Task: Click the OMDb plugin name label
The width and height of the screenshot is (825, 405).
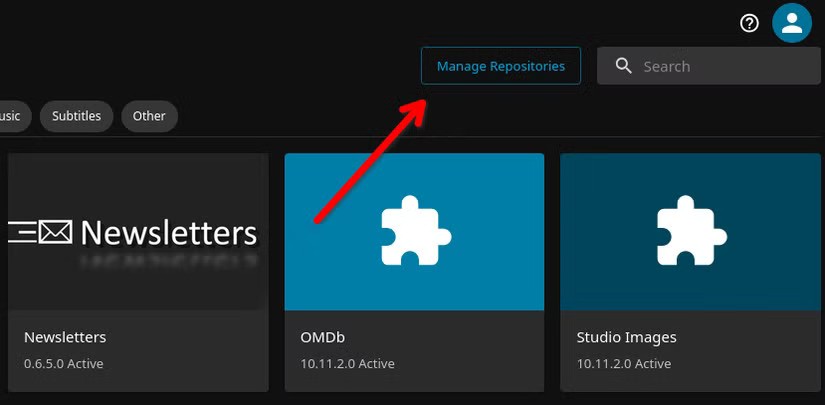Action: pos(322,337)
